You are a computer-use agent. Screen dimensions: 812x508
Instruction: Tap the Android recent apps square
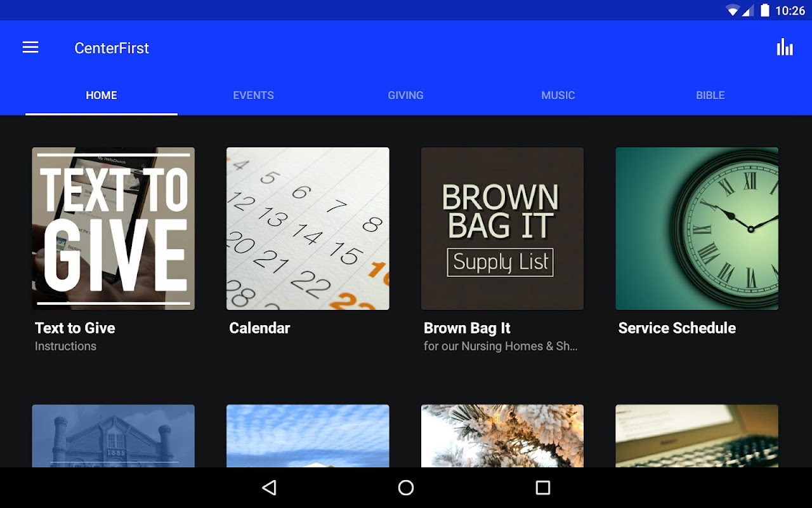click(x=542, y=488)
